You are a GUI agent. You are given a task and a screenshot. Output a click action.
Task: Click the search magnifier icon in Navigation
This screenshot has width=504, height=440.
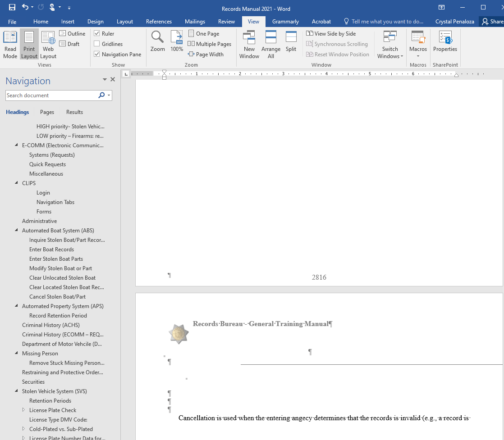[x=101, y=95]
